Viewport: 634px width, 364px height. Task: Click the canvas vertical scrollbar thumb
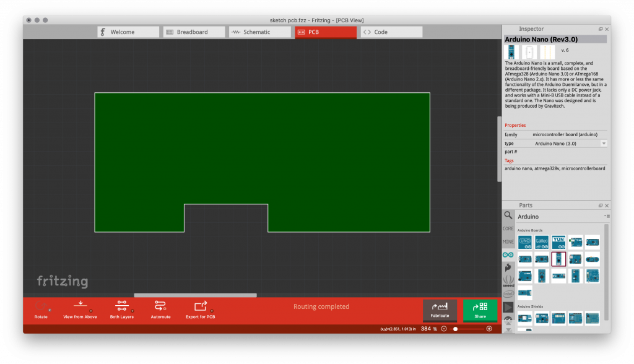click(x=500, y=149)
